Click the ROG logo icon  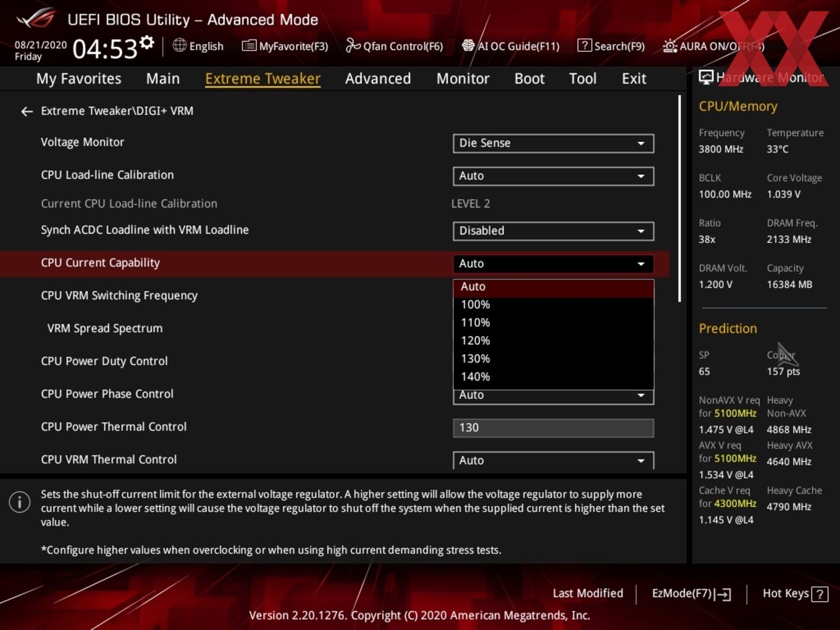point(35,18)
